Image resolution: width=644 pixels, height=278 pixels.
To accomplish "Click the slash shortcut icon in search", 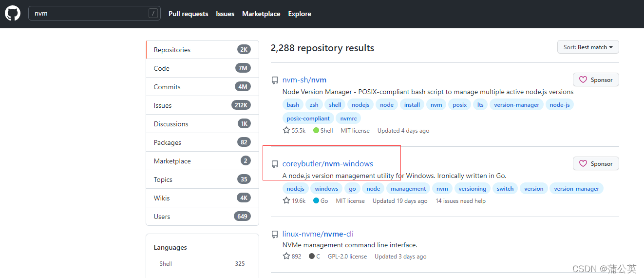I will point(153,14).
